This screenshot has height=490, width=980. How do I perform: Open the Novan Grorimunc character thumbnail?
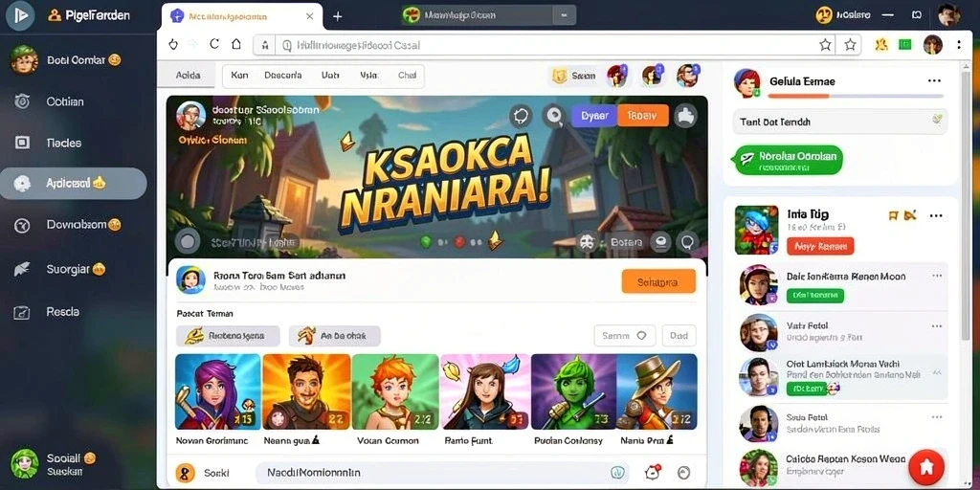click(x=217, y=391)
